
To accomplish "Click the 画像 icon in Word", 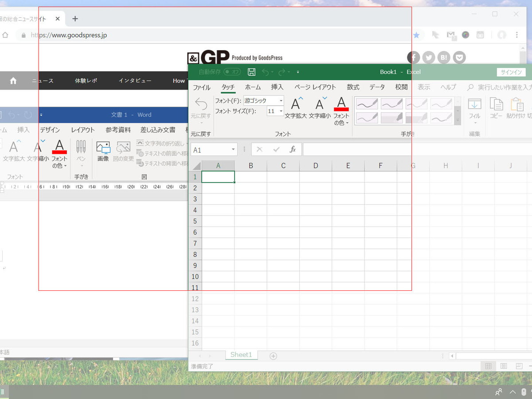I will coord(103,151).
